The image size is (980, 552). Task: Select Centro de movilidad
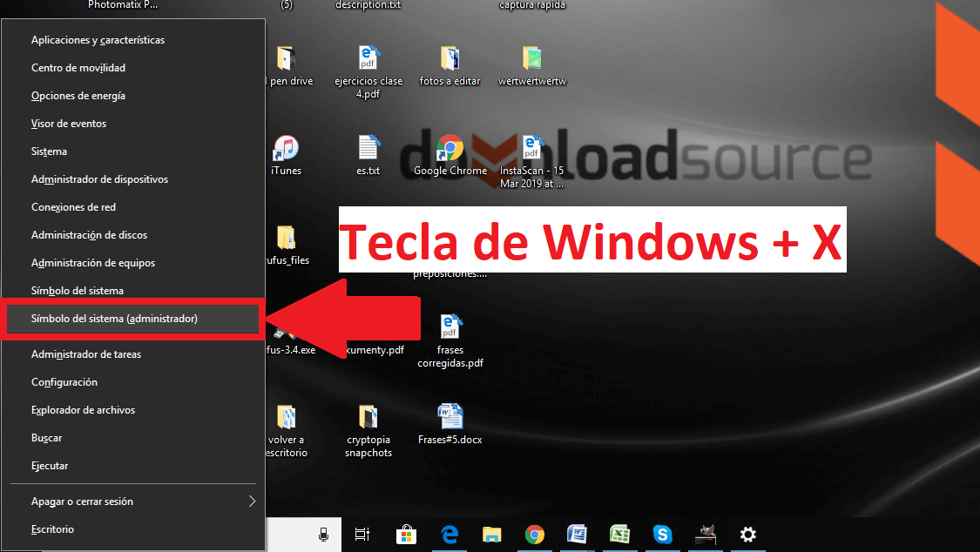[133, 67]
